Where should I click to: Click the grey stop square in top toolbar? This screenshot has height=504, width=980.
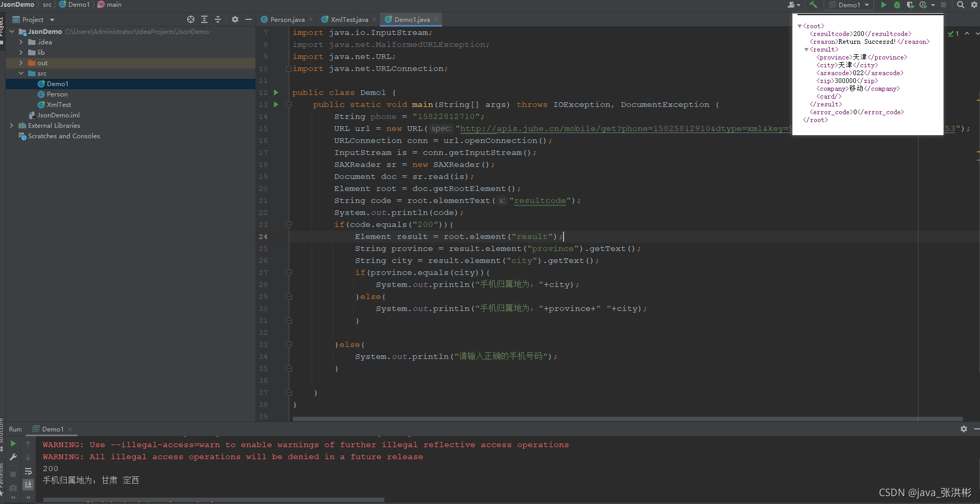pyautogui.click(x=944, y=5)
